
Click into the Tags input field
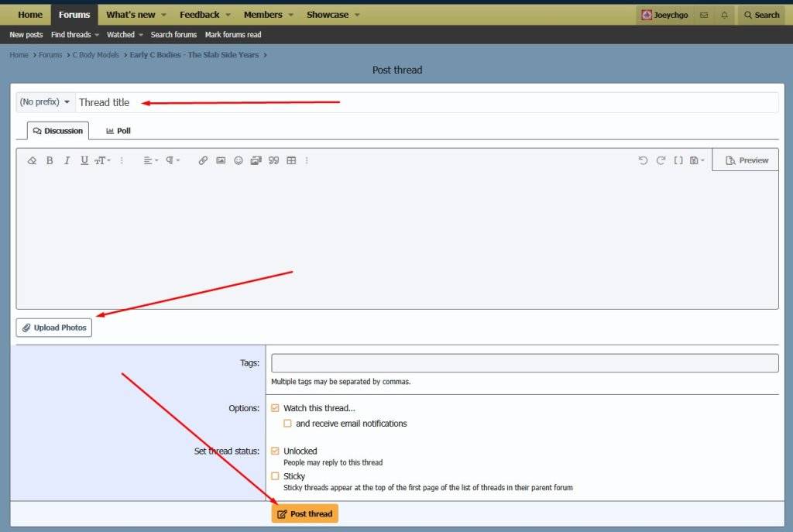524,363
